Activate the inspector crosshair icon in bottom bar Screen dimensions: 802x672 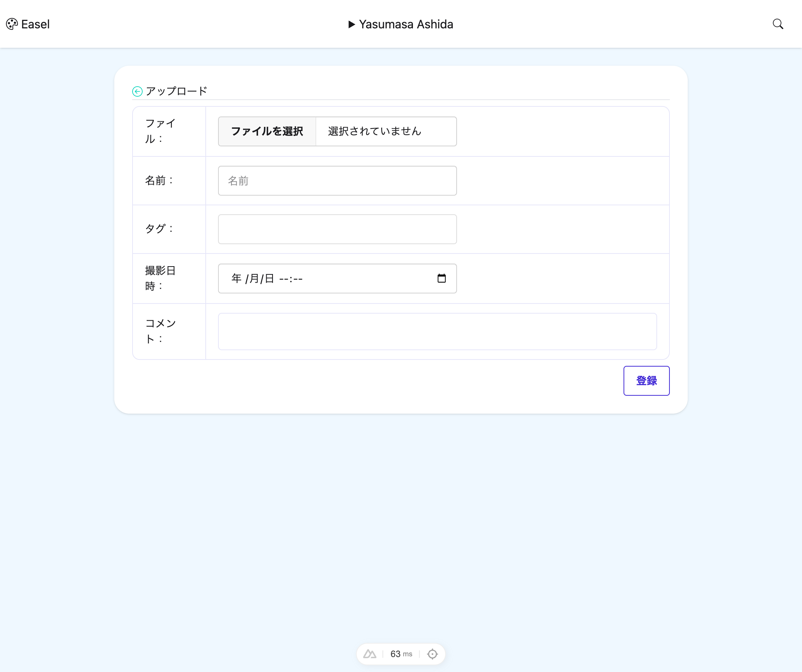tap(432, 654)
